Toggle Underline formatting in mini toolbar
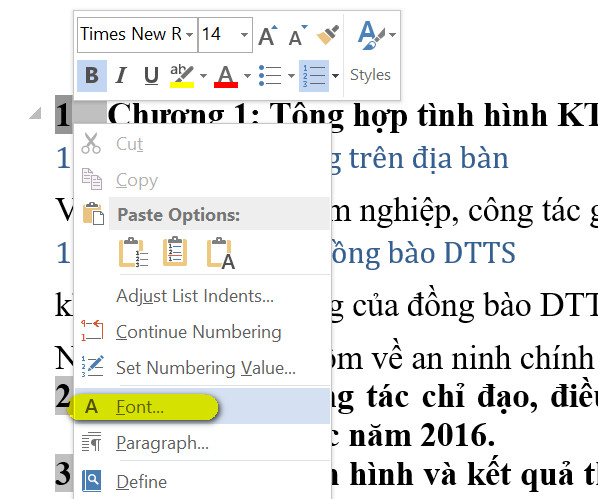 point(151,75)
